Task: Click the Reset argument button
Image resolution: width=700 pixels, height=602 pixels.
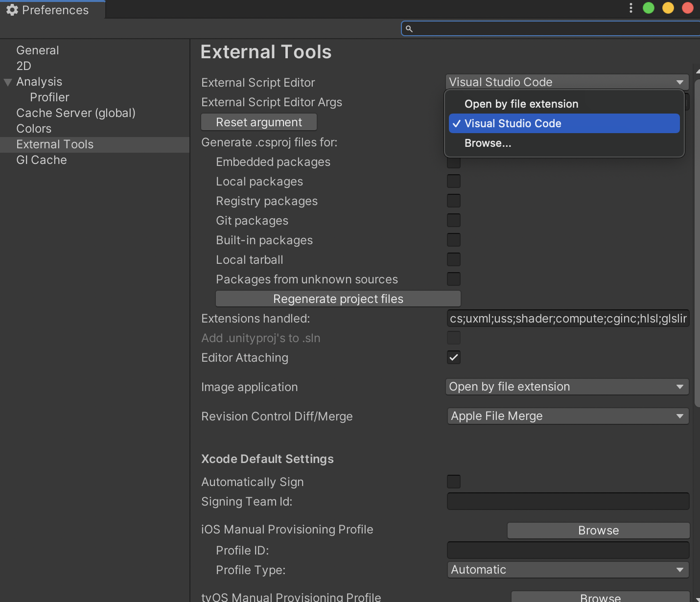Action: click(259, 122)
